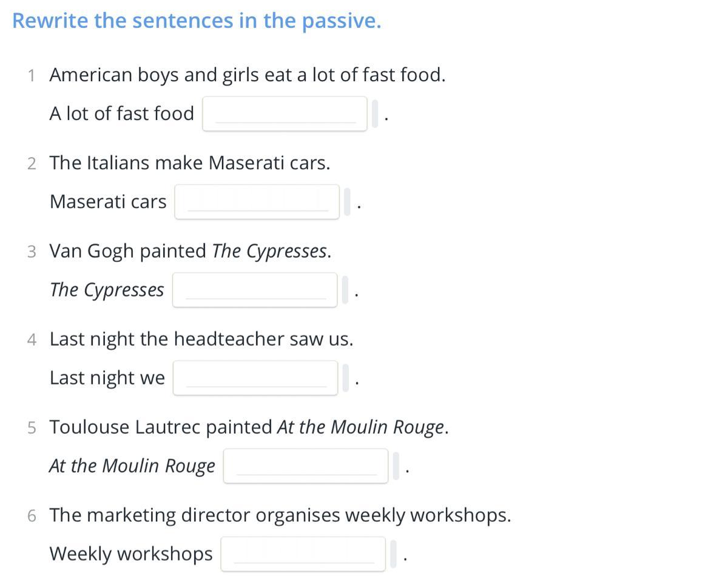Click the heading "Rewrite the sentences in the passive"
Viewport: 728px width, 582px height.
tap(197, 21)
